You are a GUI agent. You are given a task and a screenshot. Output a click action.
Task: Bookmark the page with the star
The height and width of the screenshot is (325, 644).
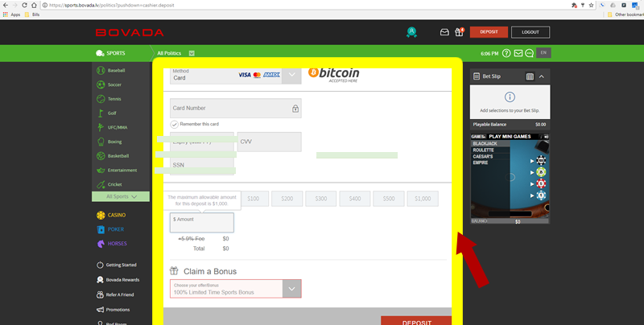coord(591,6)
